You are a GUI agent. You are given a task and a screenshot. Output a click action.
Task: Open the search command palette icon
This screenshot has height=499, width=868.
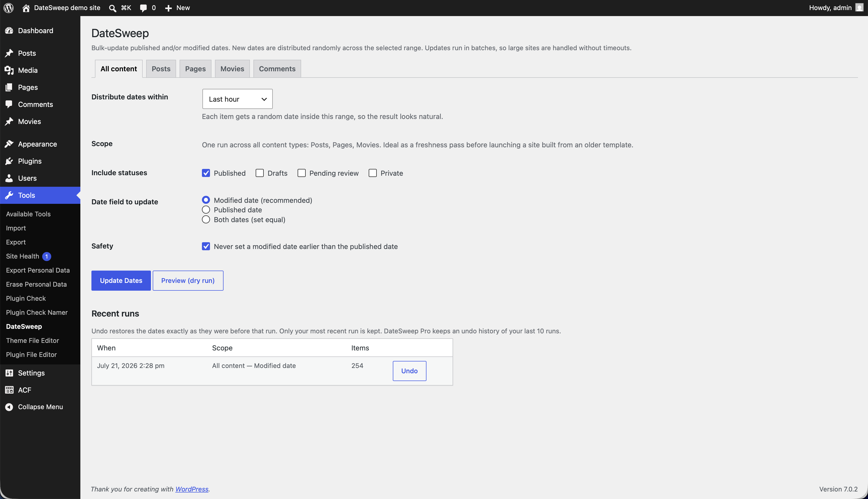[x=113, y=8]
